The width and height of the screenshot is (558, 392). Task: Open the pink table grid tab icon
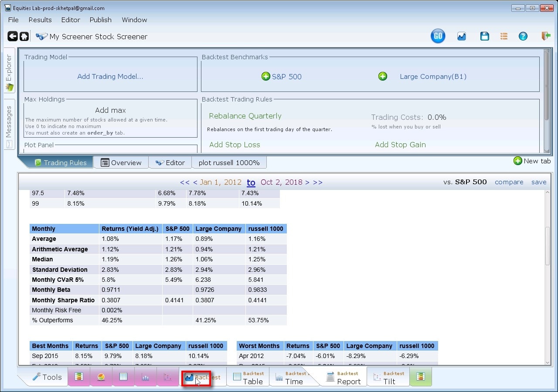(123, 377)
